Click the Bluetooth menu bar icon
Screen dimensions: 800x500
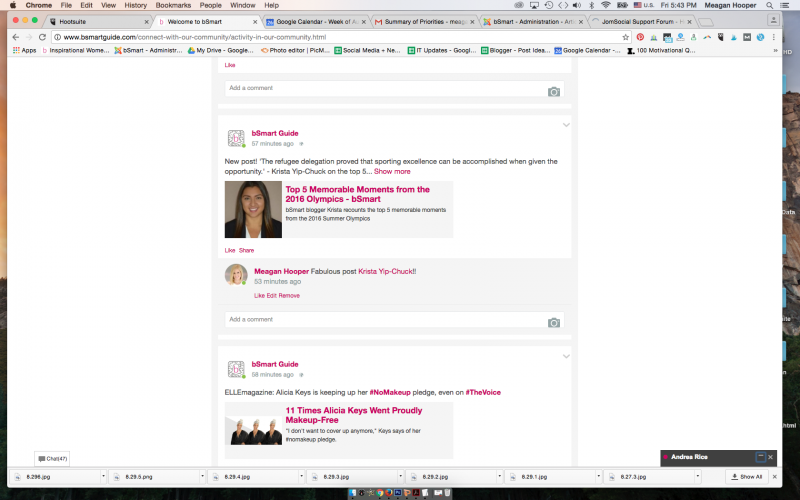click(591, 5)
